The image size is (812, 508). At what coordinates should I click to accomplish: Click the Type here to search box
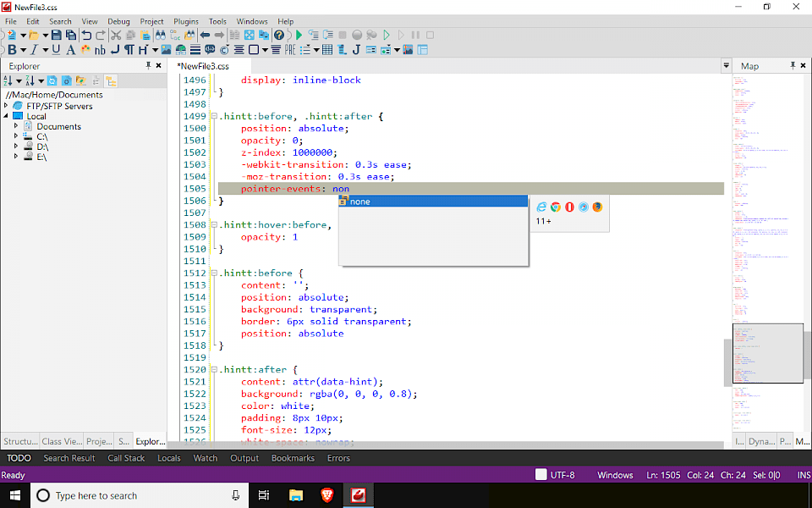point(140,495)
